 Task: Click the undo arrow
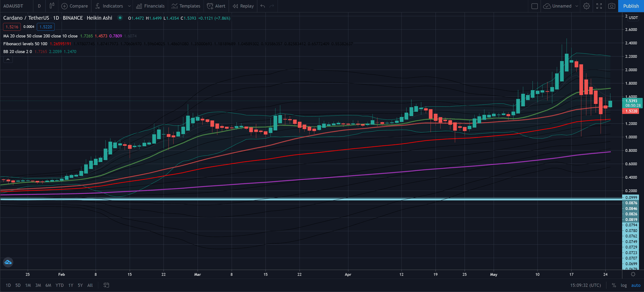262,6
